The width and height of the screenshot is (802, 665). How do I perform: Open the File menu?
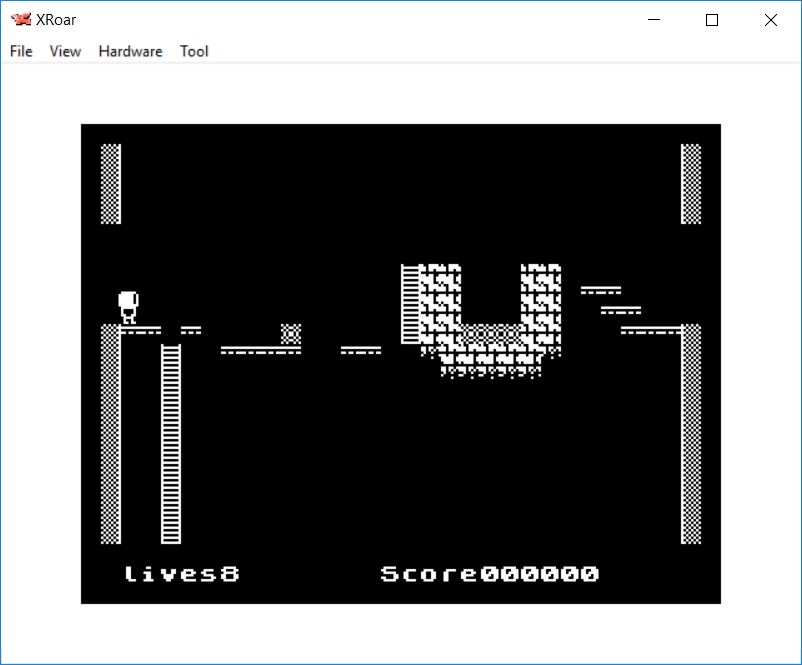[21, 51]
